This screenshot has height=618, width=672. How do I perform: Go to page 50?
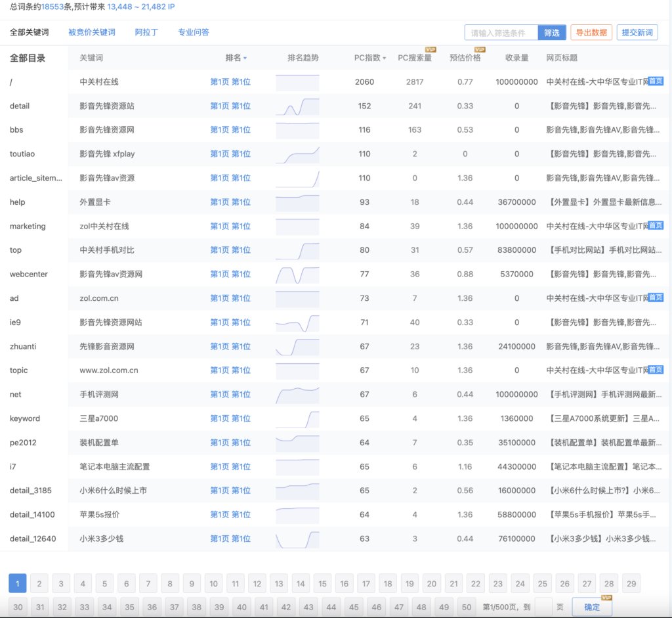[x=467, y=607]
